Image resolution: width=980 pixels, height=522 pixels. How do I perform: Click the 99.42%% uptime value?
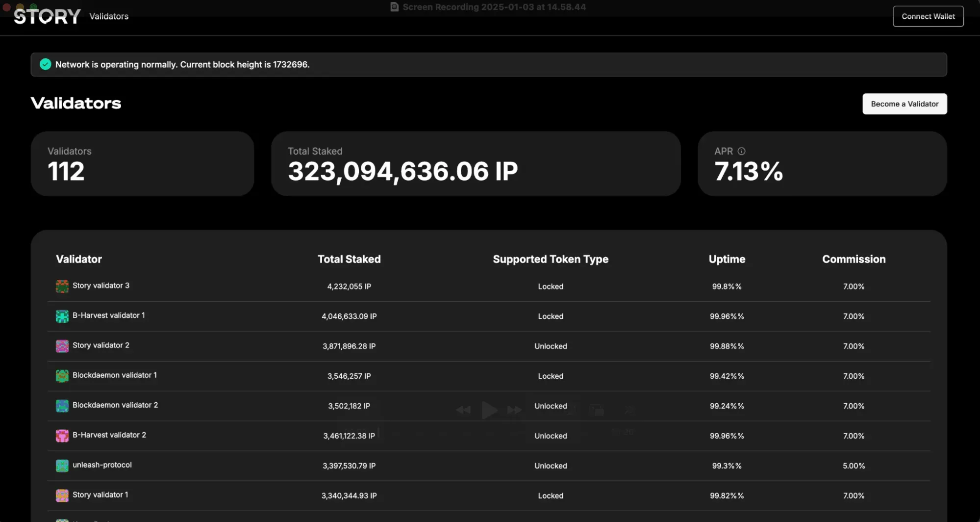[727, 376]
